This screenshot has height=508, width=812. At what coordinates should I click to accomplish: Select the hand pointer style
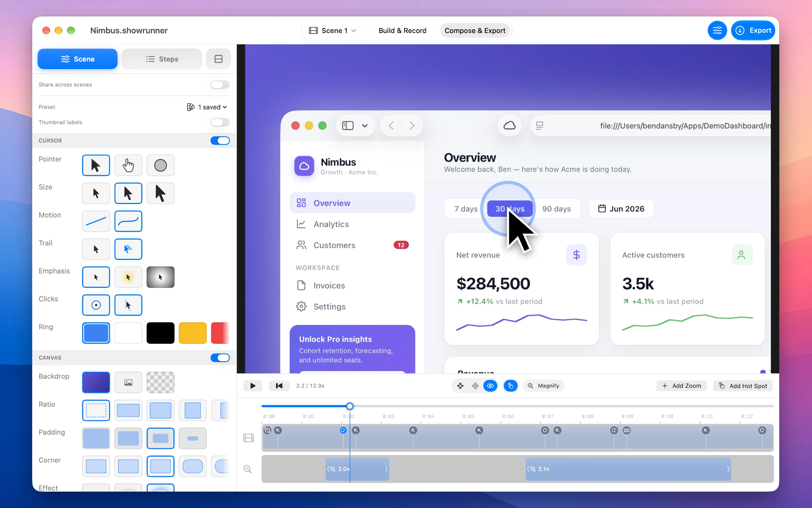pyautogui.click(x=128, y=165)
